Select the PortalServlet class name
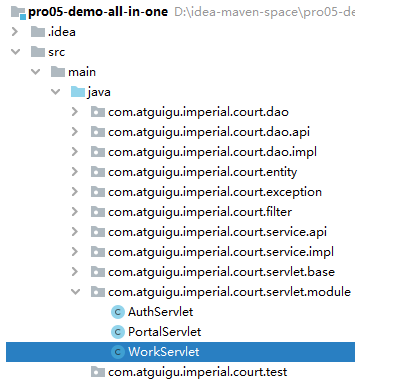The height and width of the screenshot is (391, 396). 164,332
